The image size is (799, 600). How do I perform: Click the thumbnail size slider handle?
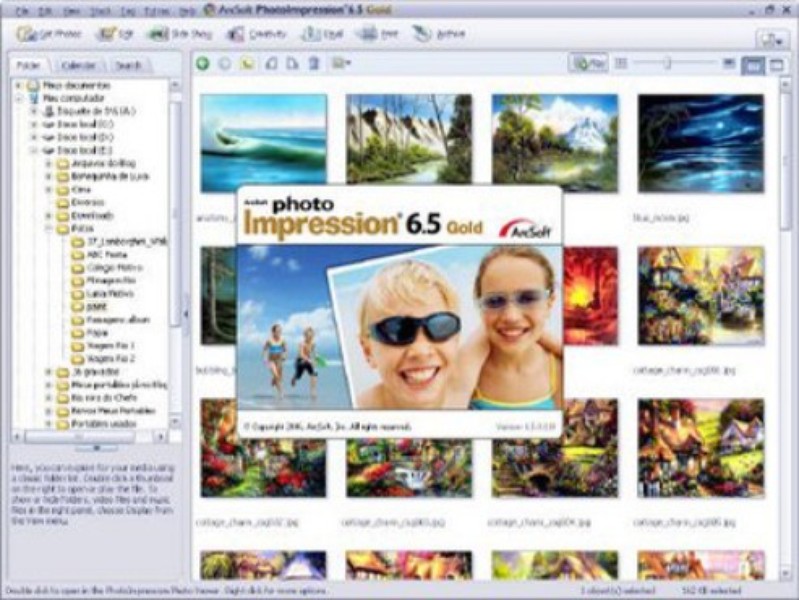pyautogui.click(x=667, y=63)
